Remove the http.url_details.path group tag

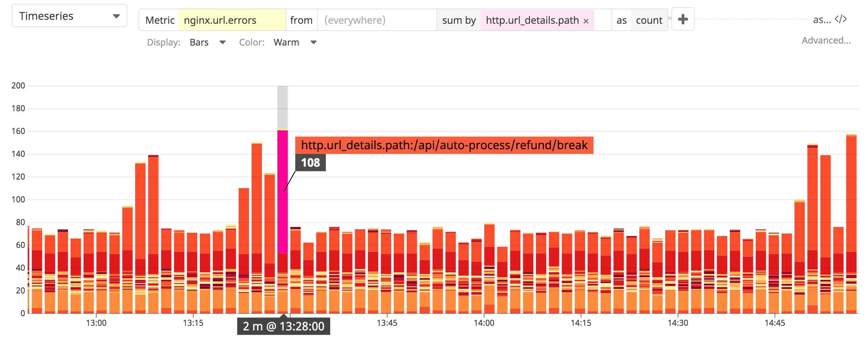[586, 21]
